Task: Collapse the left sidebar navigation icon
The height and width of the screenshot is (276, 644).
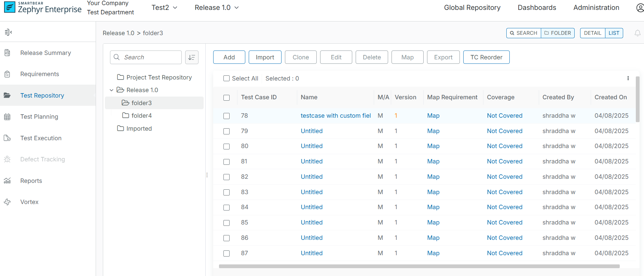Action: 8,32
